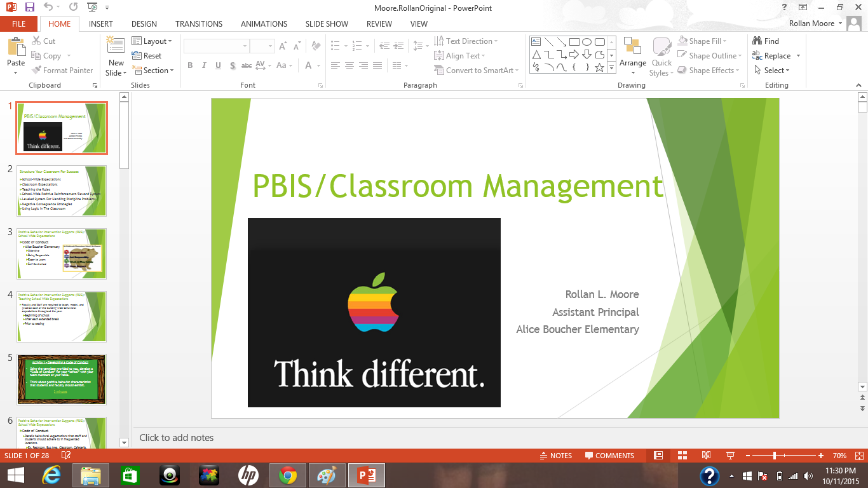Click the zoom slider handle
Image resolution: width=868 pixels, height=488 pixels.
point(775,456)
